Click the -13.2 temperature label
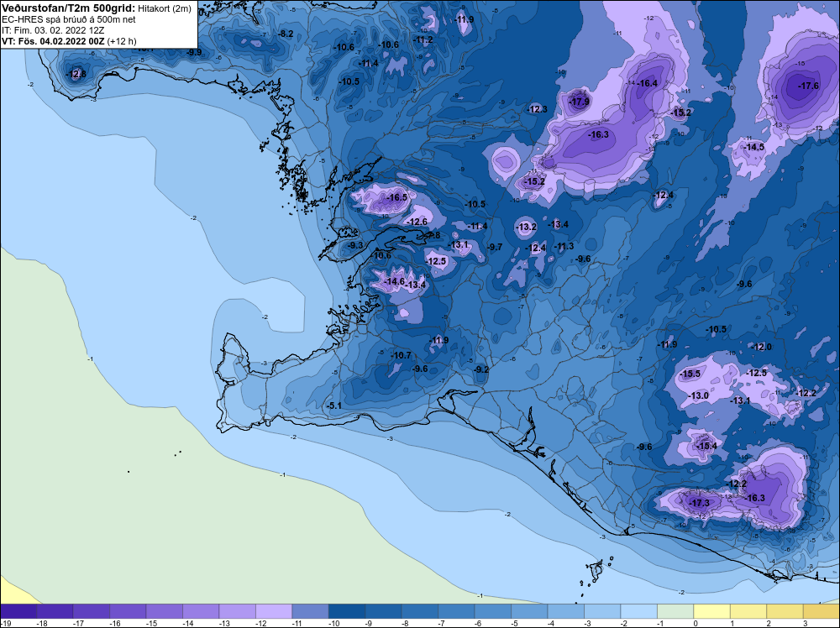The height and width of the screenshot is (628, 840). [526, 227]
